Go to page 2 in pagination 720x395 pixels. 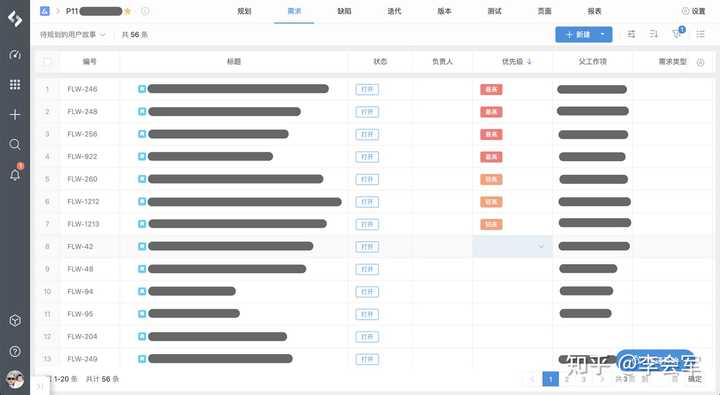[567, 379]
